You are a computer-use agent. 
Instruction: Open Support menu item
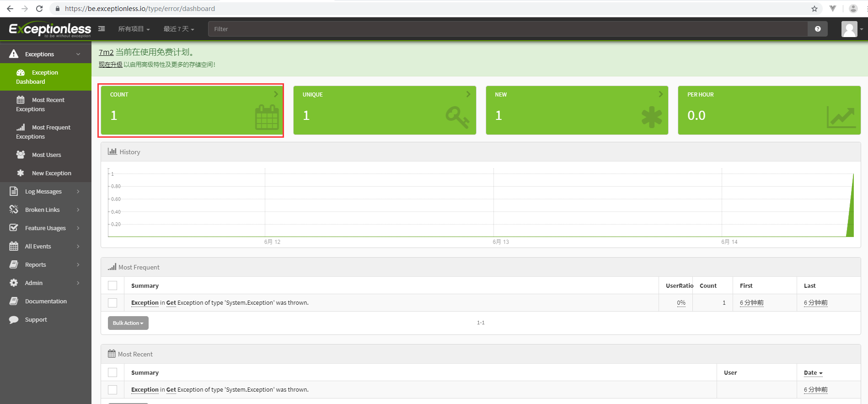(46, 319)
